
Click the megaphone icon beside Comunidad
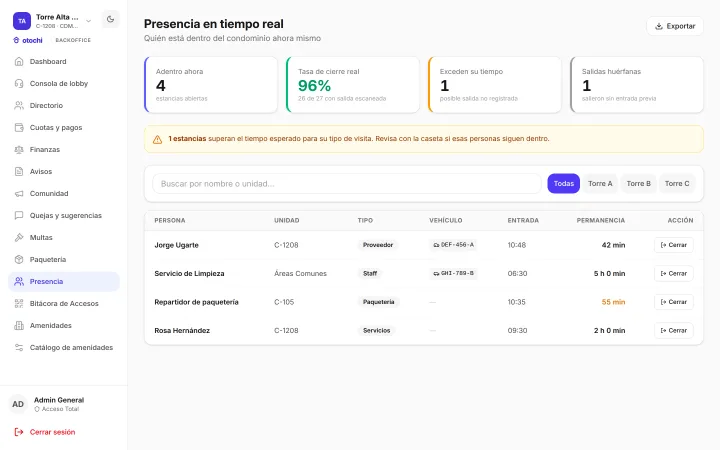tap(19, 194)
